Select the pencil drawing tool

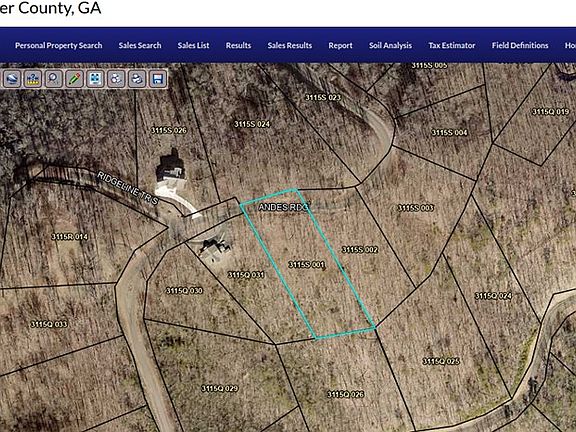coord(75,79)
